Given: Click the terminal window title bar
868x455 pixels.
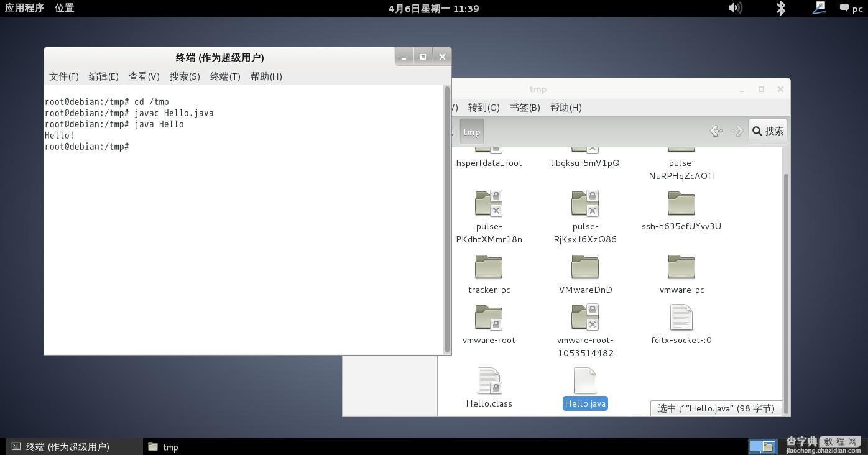Looking at the screenshot, I should [x=219, y=57].
